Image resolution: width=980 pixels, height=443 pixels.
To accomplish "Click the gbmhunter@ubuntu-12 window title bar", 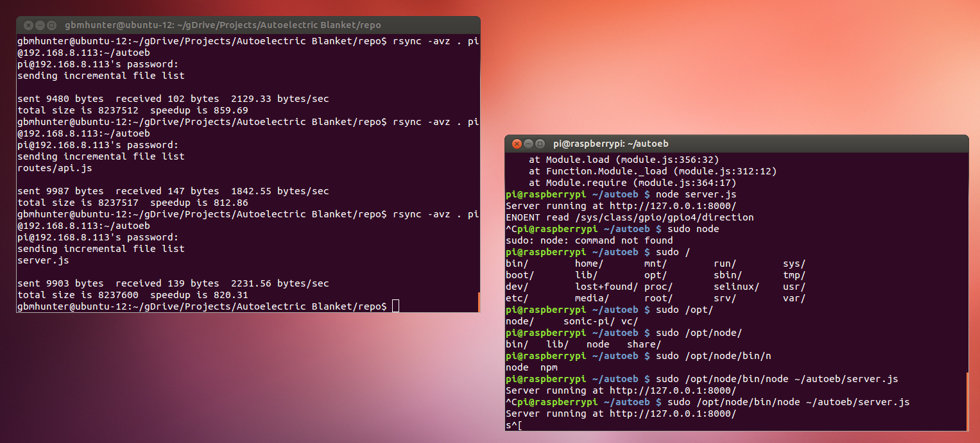I will pos(257,26).
